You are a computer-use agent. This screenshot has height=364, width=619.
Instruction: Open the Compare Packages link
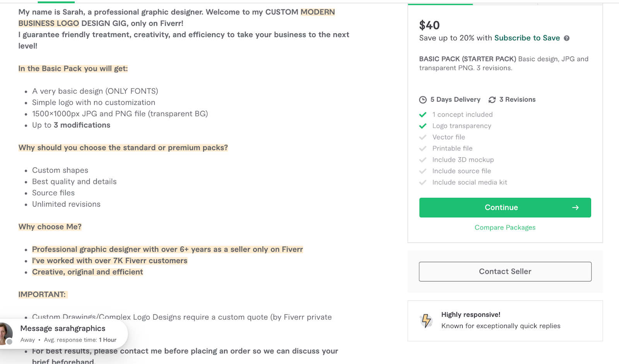point(505,228)
